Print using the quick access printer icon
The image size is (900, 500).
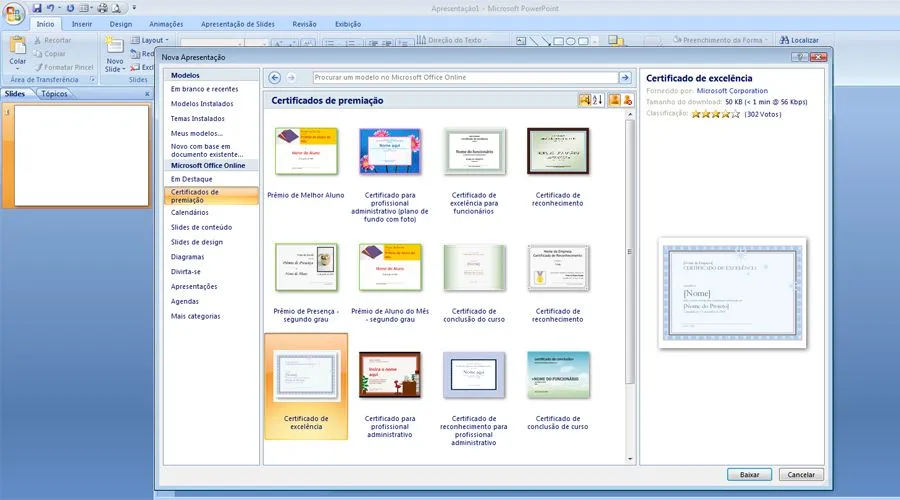pos(102,8)
